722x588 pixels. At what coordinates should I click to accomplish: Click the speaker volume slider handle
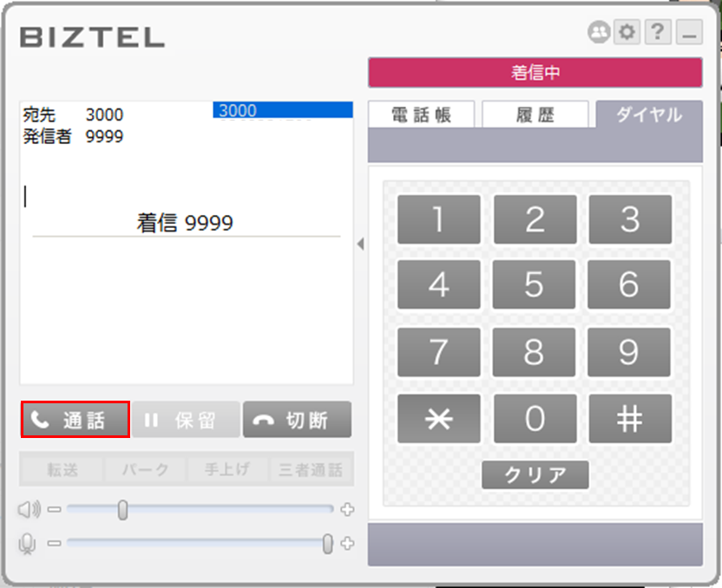tap(122, 510)
